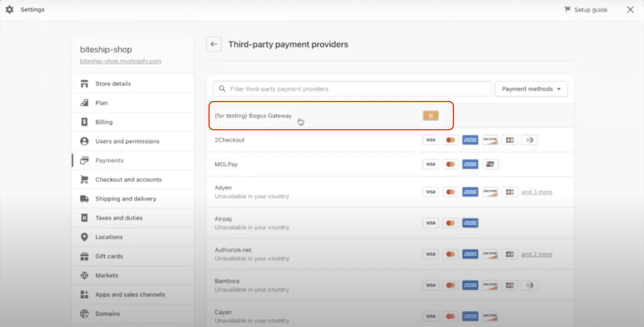Select the MOLPay provider

pyautogui.click(x=390, y=164)
